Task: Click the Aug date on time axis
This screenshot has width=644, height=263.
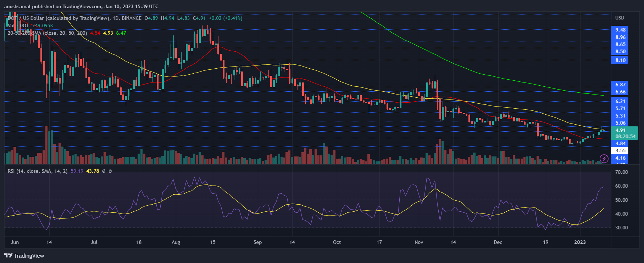Action: tap(176, 242)
